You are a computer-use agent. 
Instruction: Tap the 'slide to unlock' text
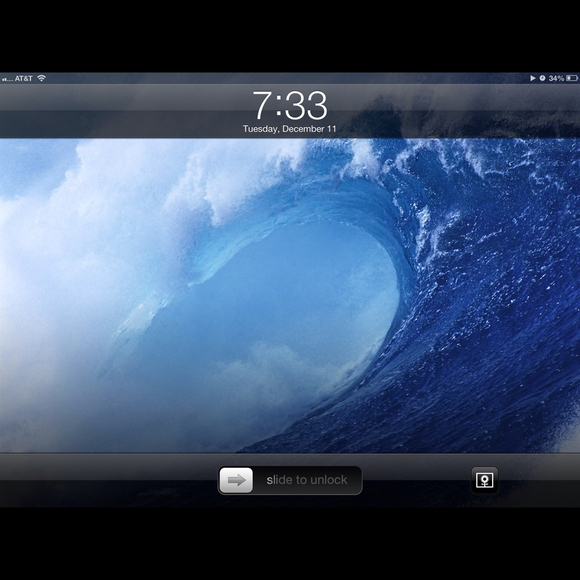tap(307, 480)
